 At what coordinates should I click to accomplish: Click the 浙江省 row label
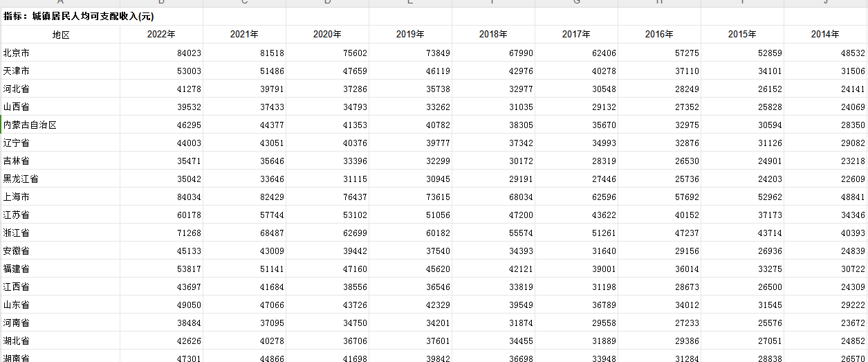pyautogui.click(x=17, y=233)
